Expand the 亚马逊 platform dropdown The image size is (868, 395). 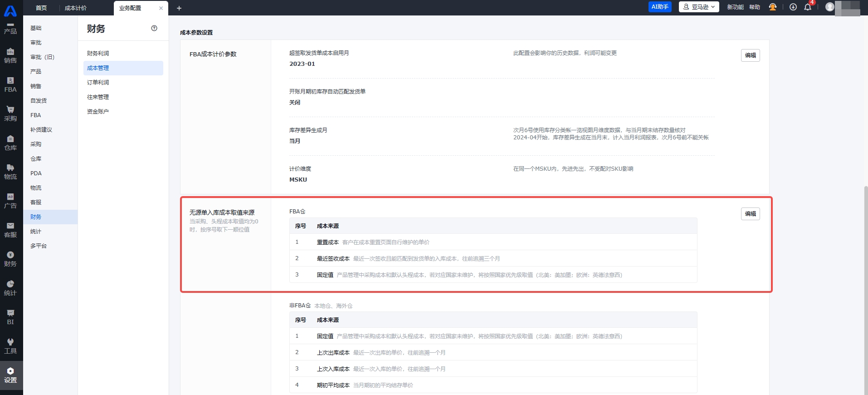[x=698, y=7]
